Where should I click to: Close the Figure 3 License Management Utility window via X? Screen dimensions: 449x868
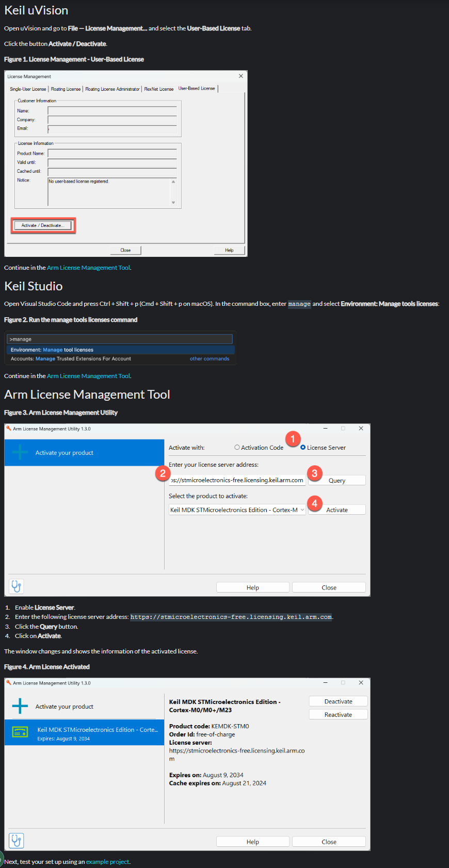(361, 428)
